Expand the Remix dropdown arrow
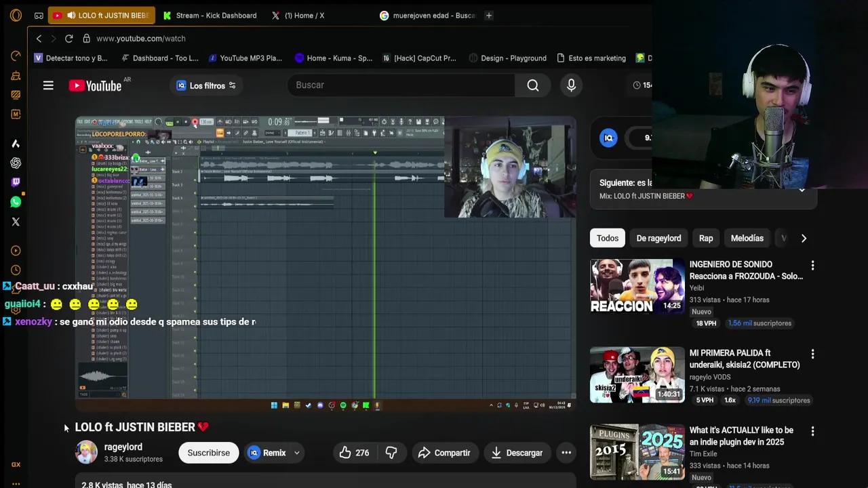This screenshot has width=868, height=488. click(x=296, y=453)
